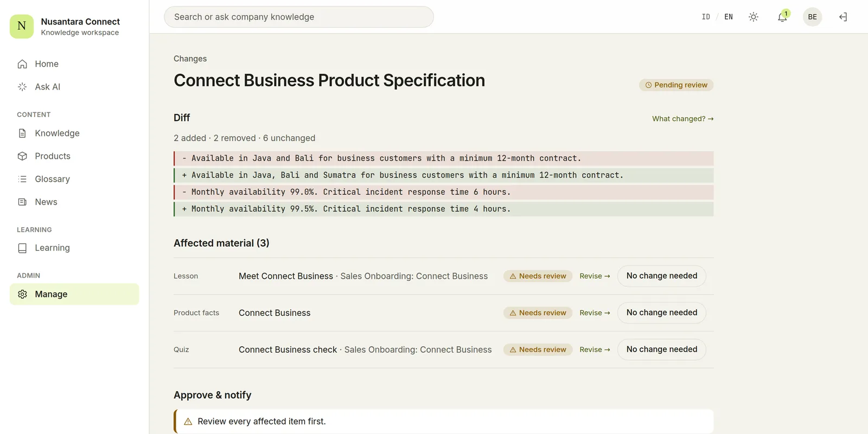Click Needs review badge on Quiz row

point(538,350)
